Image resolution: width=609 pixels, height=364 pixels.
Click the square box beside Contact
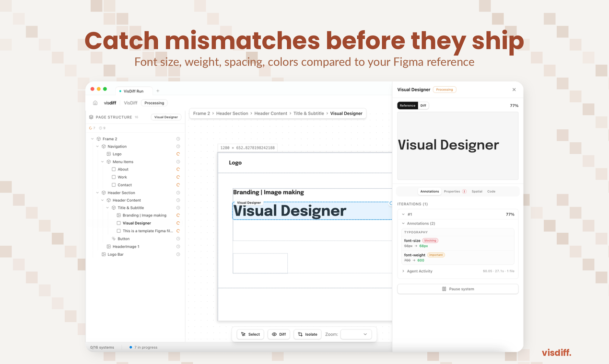coord(114,185)
